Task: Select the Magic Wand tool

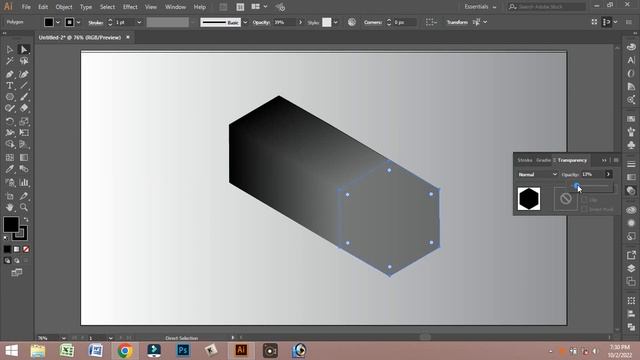Action: (10, 61)
